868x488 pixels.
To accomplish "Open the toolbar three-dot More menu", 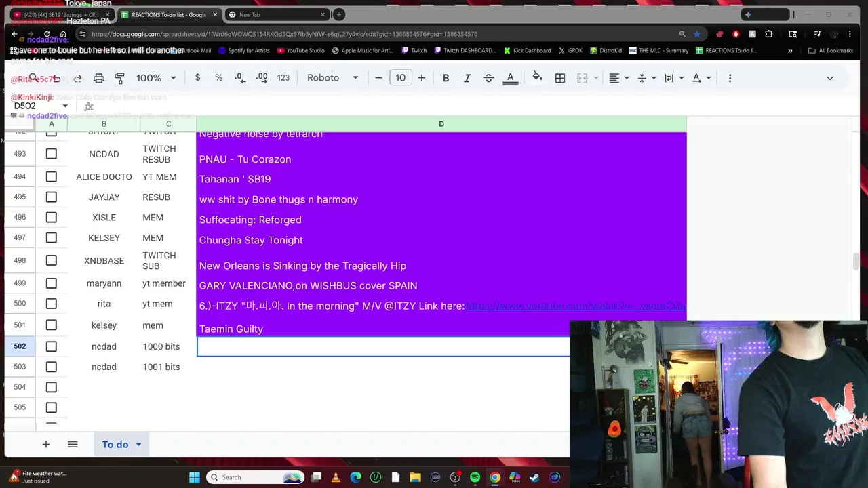I will [730, 78].
